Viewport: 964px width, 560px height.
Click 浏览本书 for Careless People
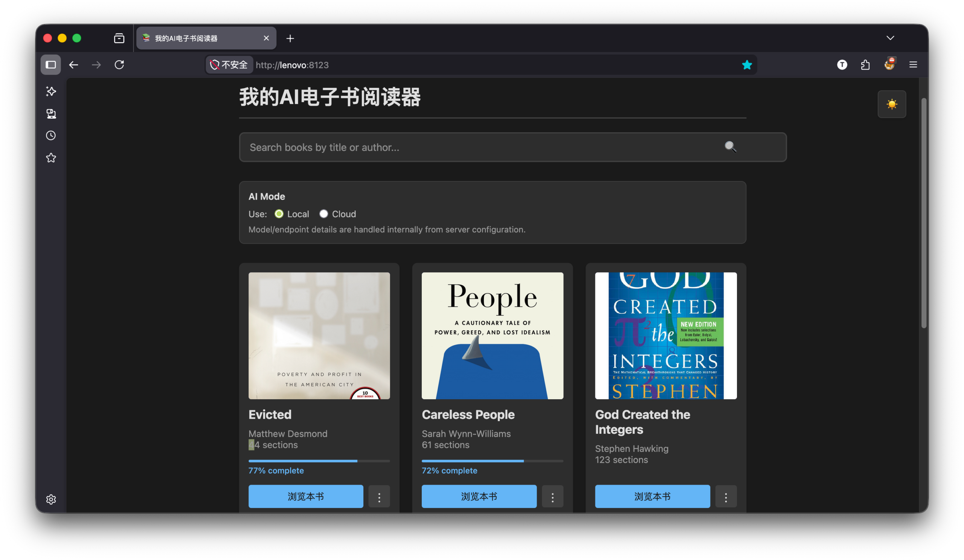click(x=479, y=496)
